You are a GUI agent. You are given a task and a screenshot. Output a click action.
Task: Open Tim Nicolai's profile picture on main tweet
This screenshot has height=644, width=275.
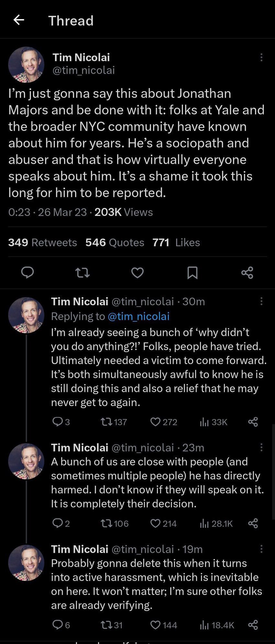click(x=26, y=65)
